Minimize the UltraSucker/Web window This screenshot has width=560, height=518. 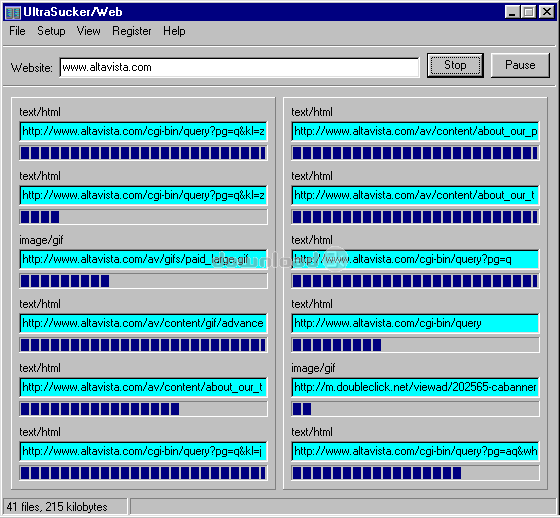click(512, 12)
